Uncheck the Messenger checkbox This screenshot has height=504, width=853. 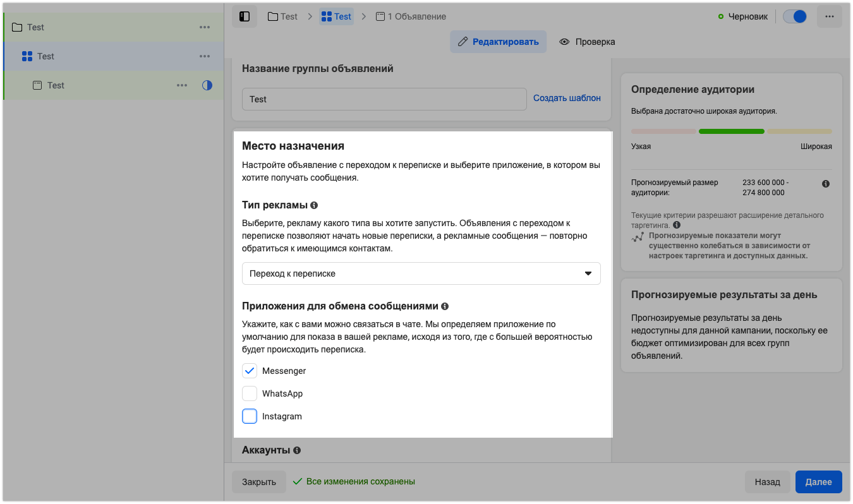point(250,371)
